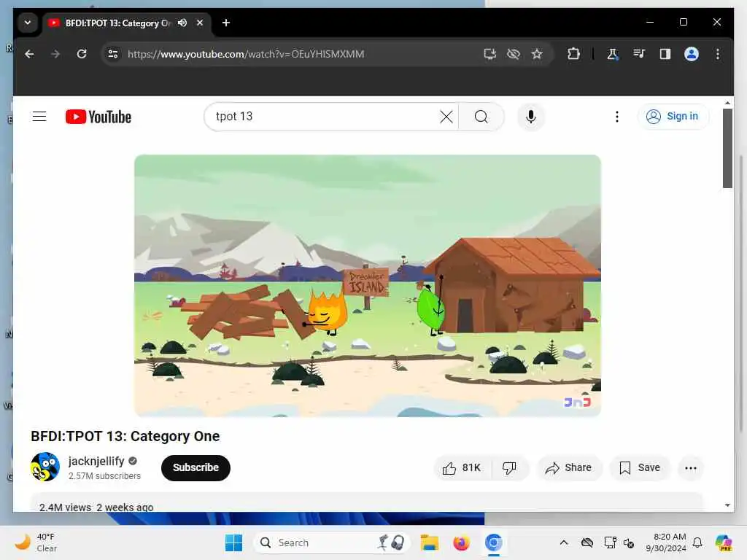Expand the description showing 2.4M views
Viewport: 747px width, 560px height.
367,503
